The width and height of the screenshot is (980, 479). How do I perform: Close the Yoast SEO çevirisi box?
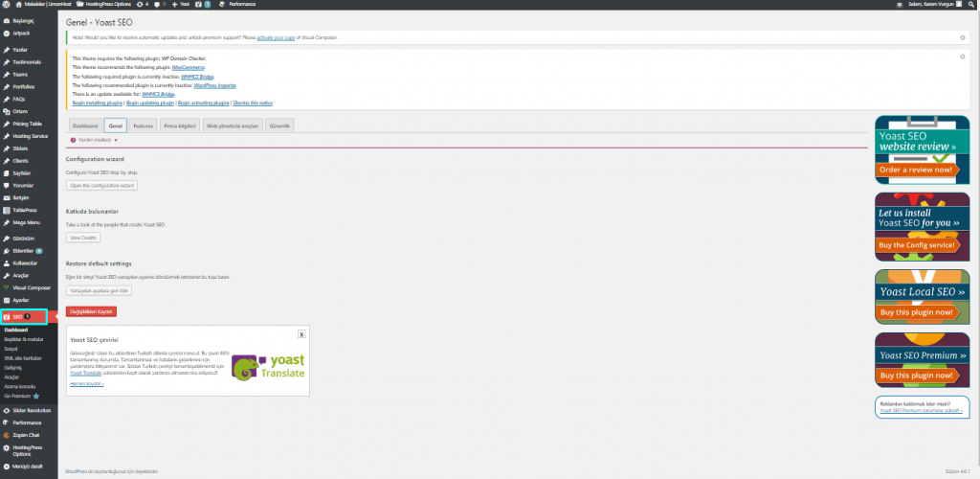pyautogui.click(x=301, y=334)
